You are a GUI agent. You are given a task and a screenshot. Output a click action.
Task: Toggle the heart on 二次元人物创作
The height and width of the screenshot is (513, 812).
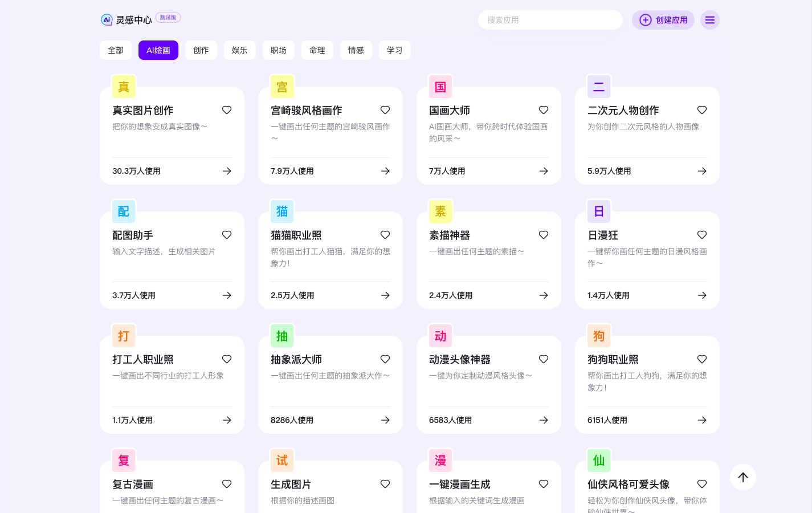pos(702,110)
